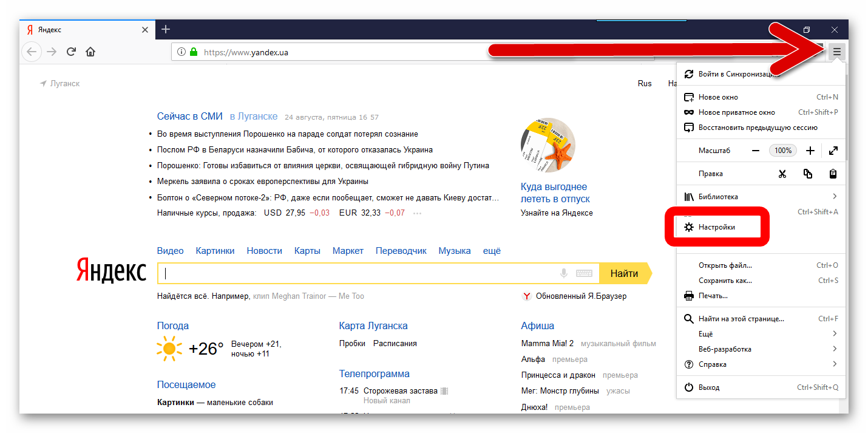
Task: Increase zoom with the plus button in menu
Action: coord(810,151)
